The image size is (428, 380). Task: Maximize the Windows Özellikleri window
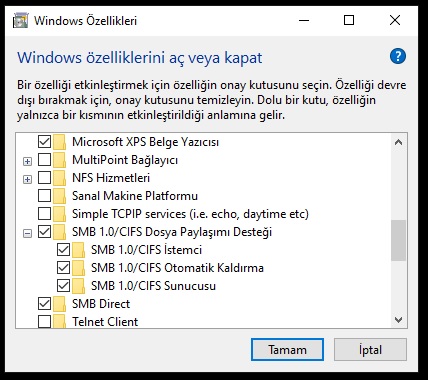coord(349,21)
